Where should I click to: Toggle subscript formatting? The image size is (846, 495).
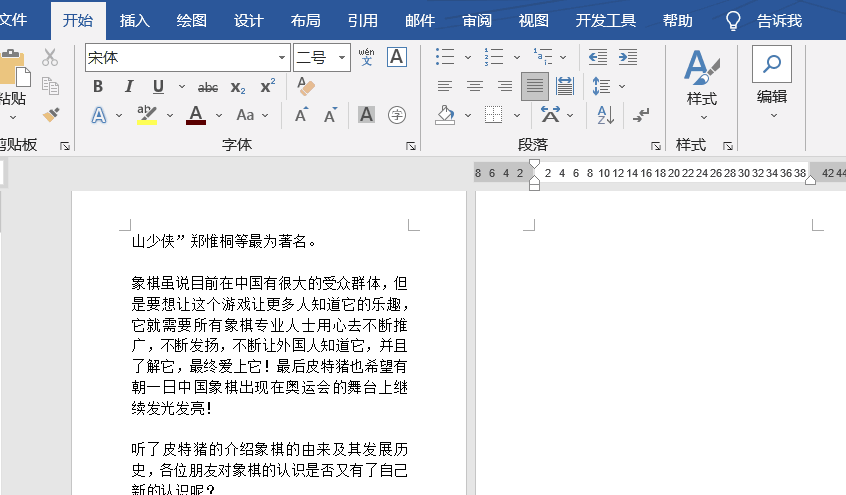(238, 87)
